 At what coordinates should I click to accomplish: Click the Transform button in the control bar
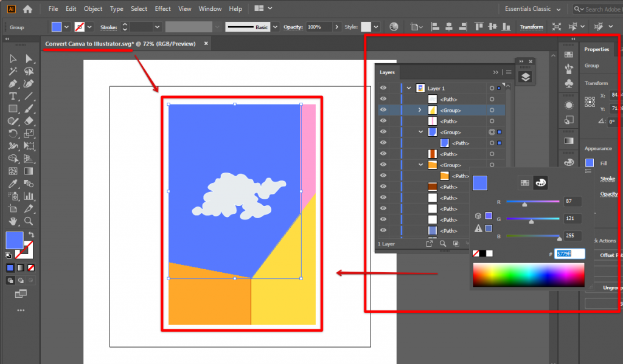click(x=532, y=27)
